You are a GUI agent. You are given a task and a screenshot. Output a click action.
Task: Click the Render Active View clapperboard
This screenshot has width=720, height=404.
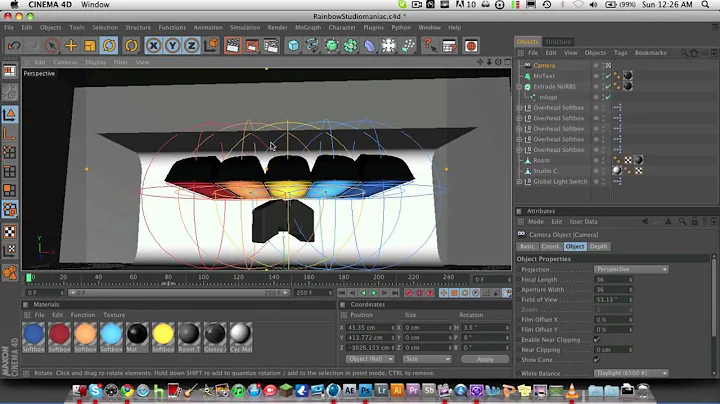pyautogui.click(x=233, y=45)
